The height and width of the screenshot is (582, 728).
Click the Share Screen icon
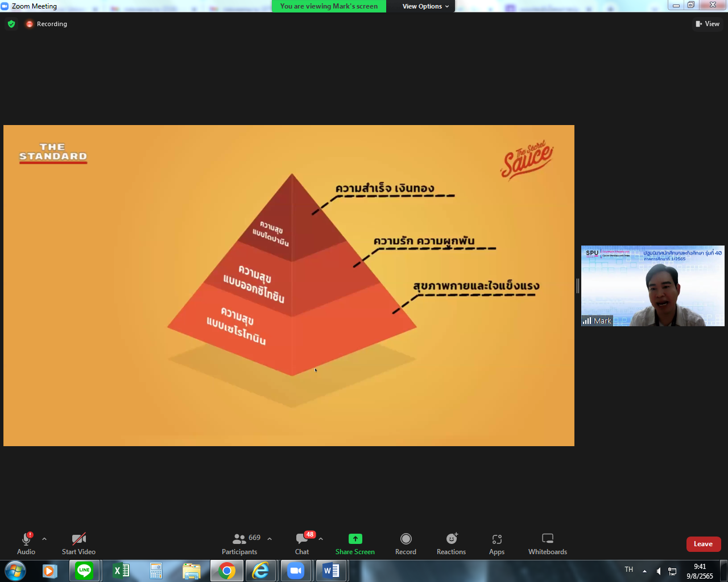(355, 539)
